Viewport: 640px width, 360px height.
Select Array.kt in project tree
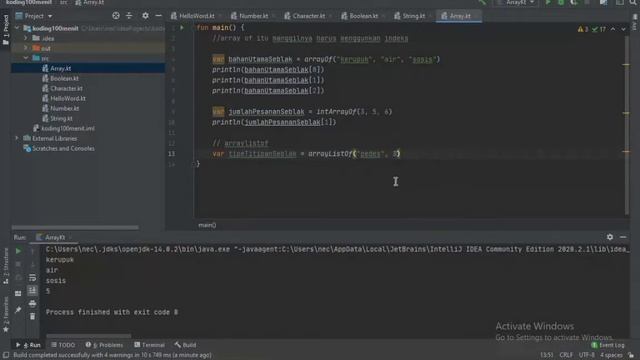click(x=60, y=68)
